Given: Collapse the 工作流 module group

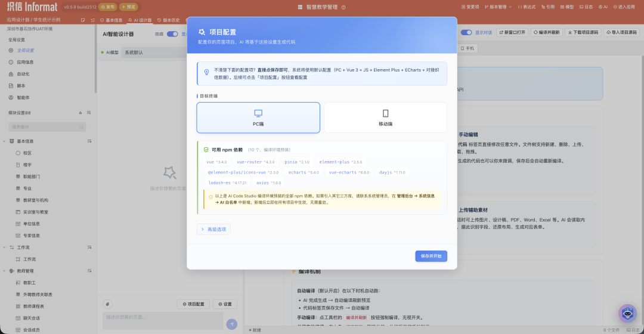Looking at the screenshot, I should point(5,248).
